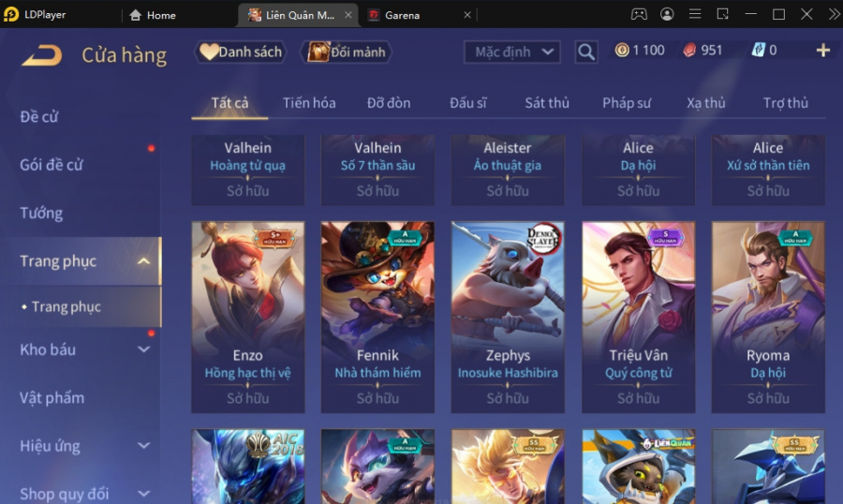Open the Tướng sidebar category
The image size is (843, 504).
41,214
